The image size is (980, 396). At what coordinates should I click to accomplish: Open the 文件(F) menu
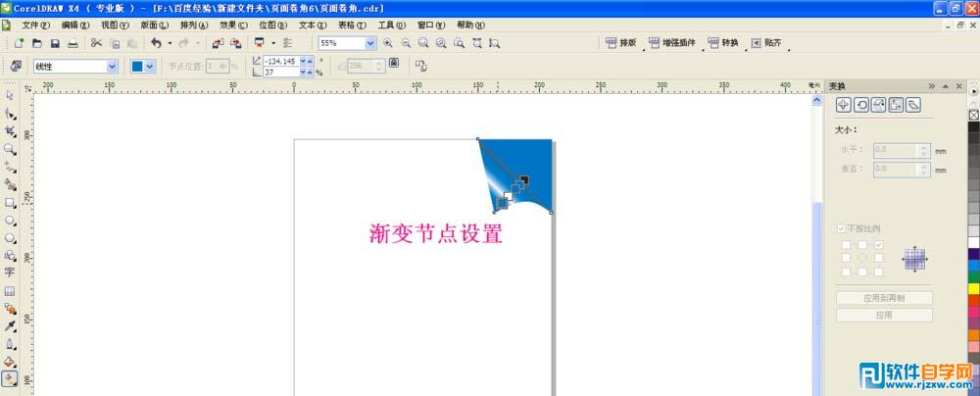click(35, 25)
